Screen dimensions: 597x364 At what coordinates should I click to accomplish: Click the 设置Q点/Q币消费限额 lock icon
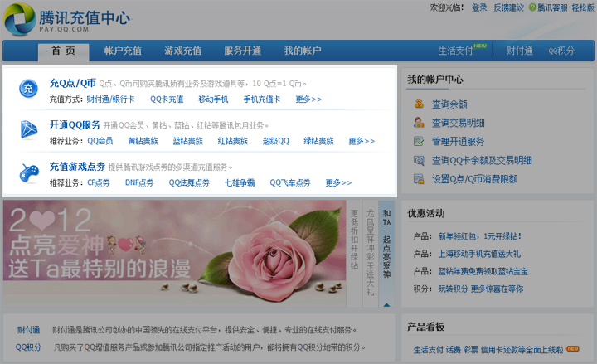419,179
